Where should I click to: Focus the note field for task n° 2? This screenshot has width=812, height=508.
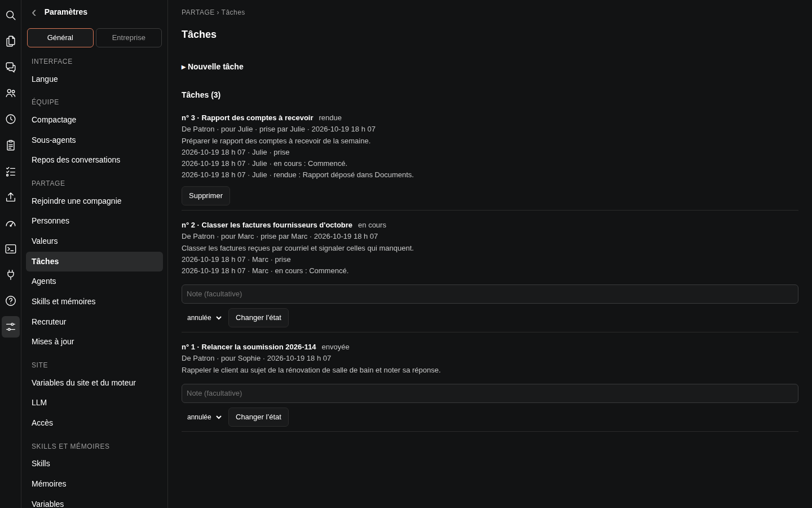[x=490, y=294]
